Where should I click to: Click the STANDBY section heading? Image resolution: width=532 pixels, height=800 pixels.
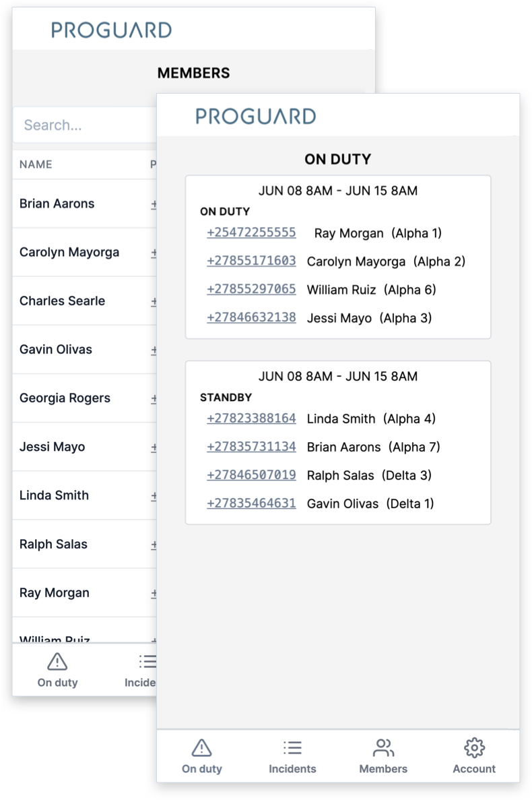(x=226, y=398)
